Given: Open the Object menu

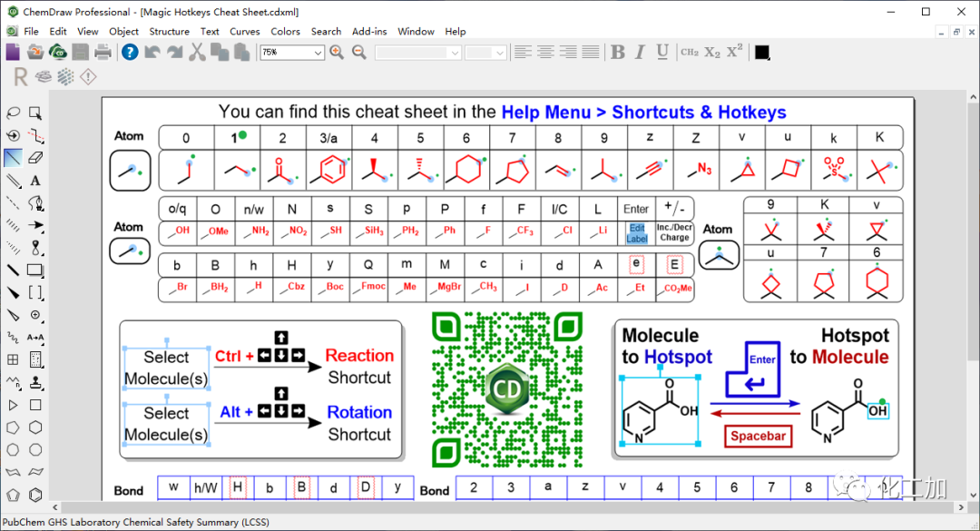Looking at the screenshot, I should tap(123, 31).
